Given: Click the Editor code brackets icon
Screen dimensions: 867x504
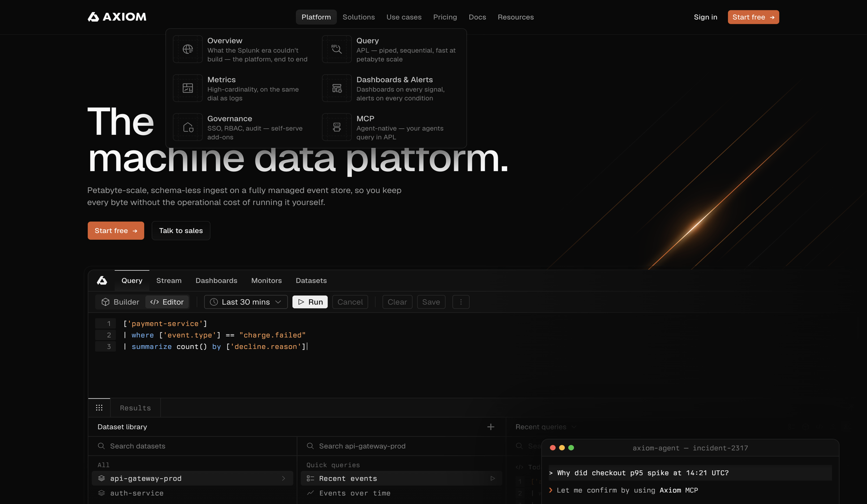Looking at the screenshot, I should coord(155,302).
